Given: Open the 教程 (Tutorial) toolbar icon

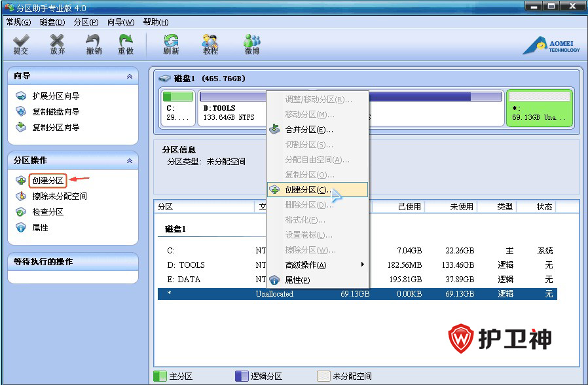Looking at the screenshot, I should 210,45.
